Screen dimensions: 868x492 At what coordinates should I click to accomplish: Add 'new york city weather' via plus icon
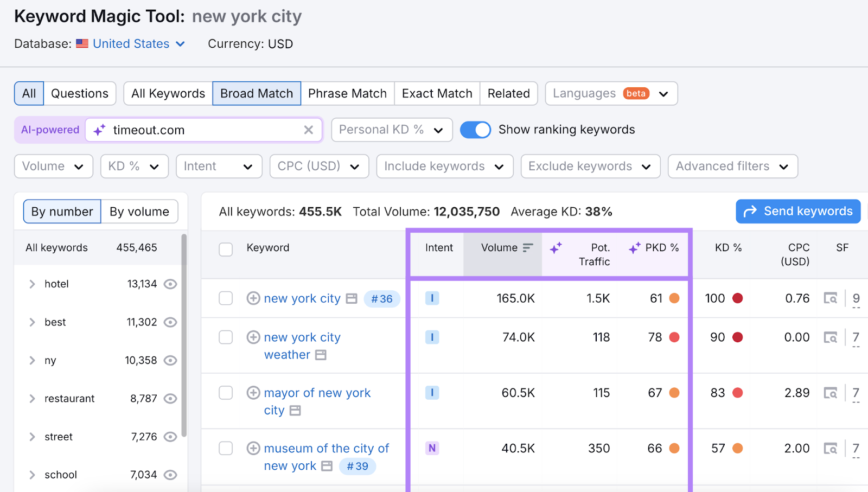253,337
